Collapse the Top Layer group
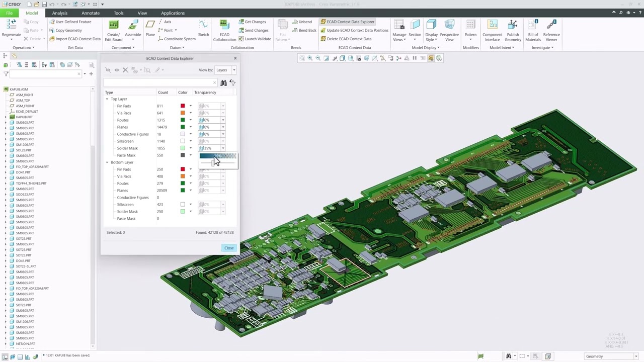Image resolution: width=644 pixels, height=362 pixels. 107,99
